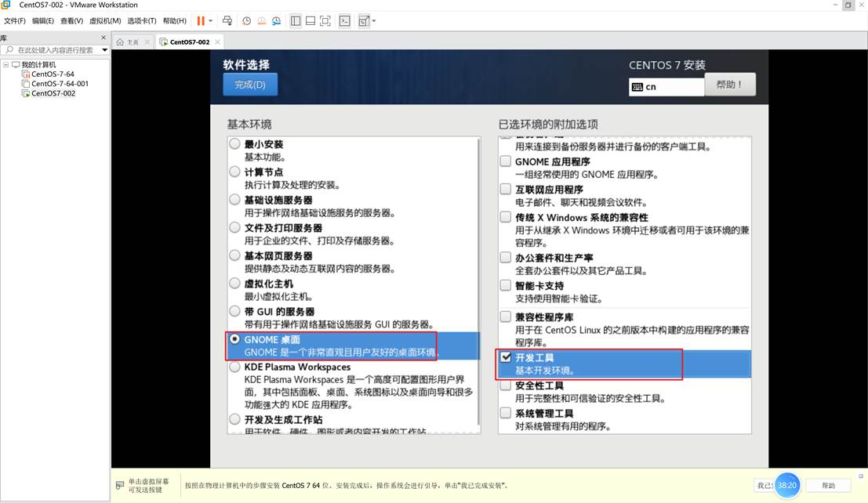
Task: Click the monitor icon in bottom hint bar
Action: tap(119, 485)
